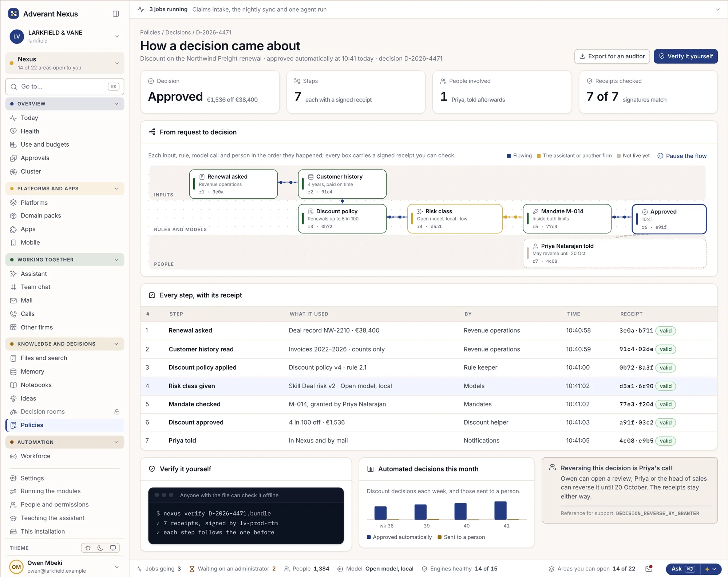Click Export for an auditor button
728x577 pixels.
[612, 56]
